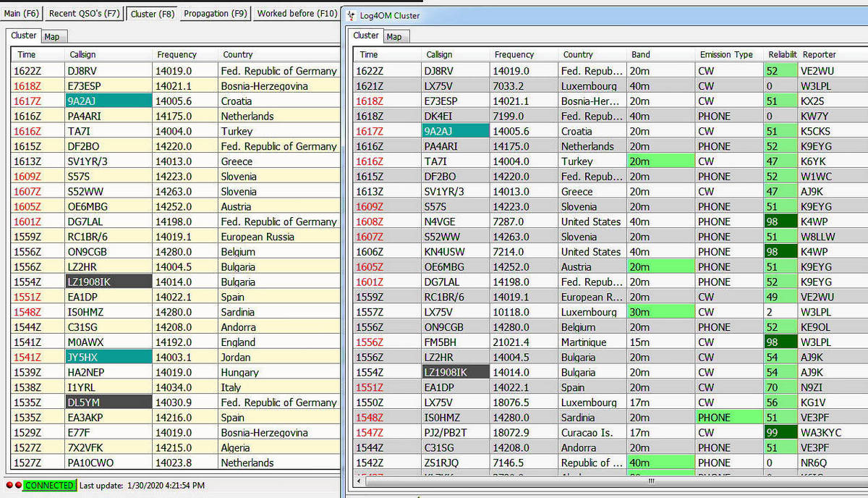868x498 pixels.
Task: Click the green 20m cell in TA7I row
Action: [x=660, y=161]
